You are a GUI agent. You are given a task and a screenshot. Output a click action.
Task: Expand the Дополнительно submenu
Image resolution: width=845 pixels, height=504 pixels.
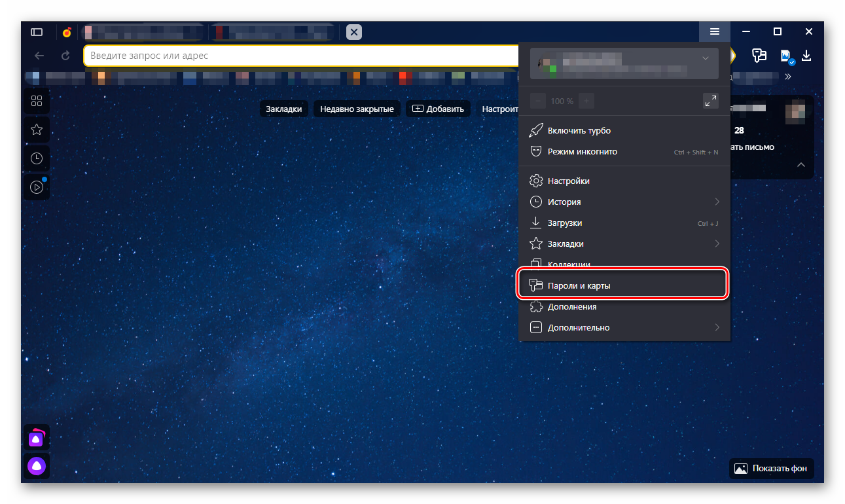624,327
